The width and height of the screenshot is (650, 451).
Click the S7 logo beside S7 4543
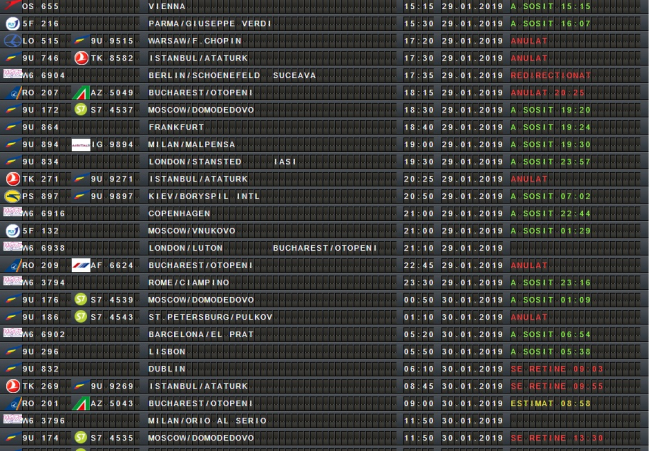coord(81,317)
